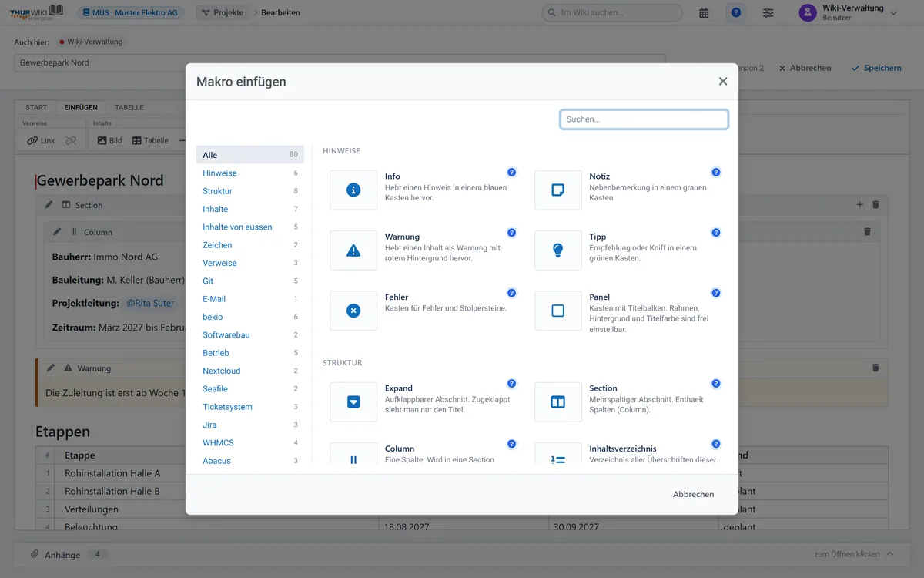The height and width of the screenshot is (578, 924).
Task: Select the Info macro icon
Action: tap(353, 190)
